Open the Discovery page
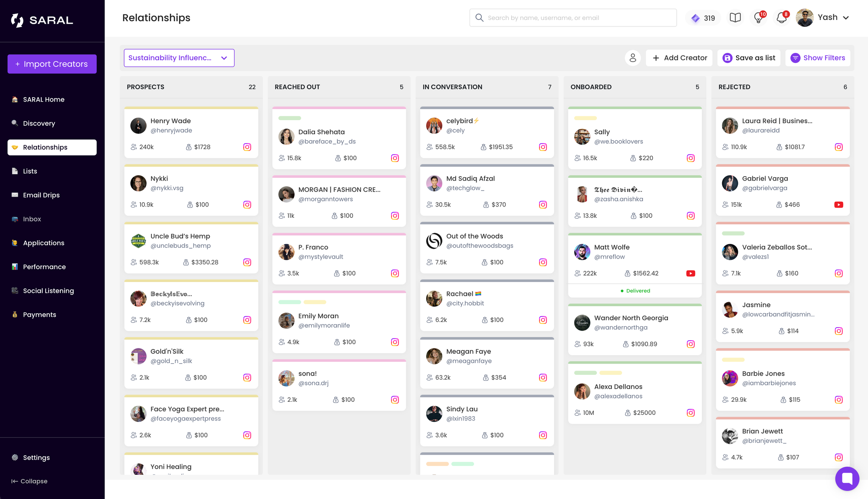This screenshot has height=499, width=868. (x=52, y=123)
